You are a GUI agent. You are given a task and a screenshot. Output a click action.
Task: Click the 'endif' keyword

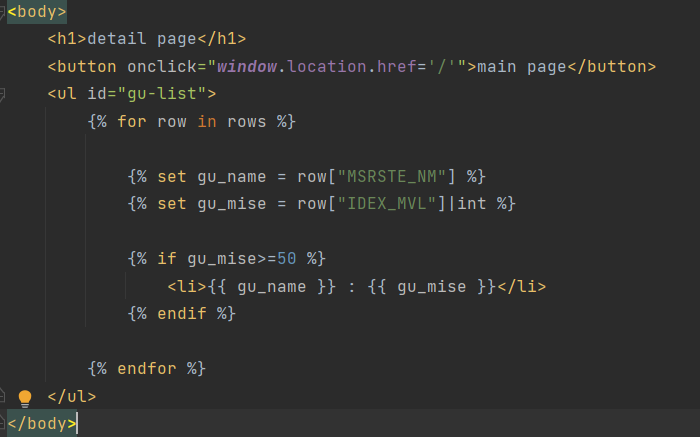click(x=182, y=313)
